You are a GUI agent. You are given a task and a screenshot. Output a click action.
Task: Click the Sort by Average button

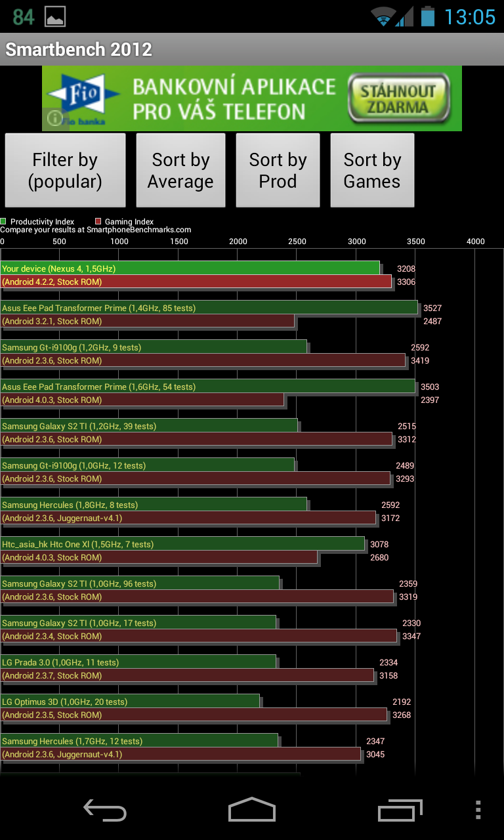pyautogui.click(x=180, y=171)
